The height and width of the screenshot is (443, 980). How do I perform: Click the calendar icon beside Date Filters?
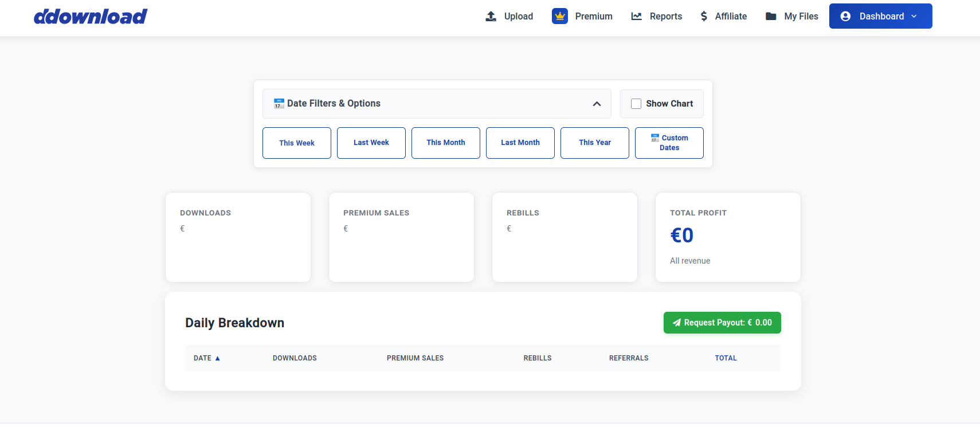coord(279,104)
